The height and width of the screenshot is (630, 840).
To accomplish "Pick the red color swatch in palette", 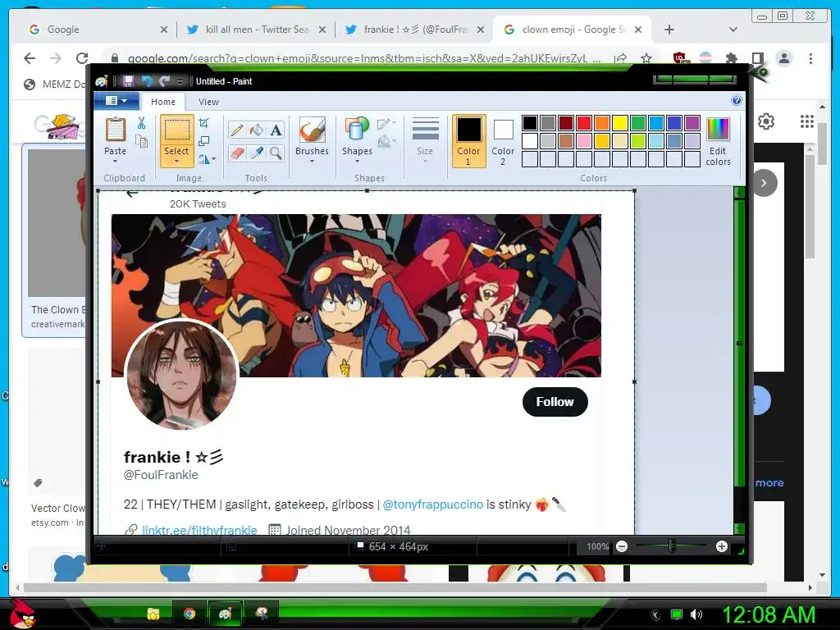I will 584,123.
